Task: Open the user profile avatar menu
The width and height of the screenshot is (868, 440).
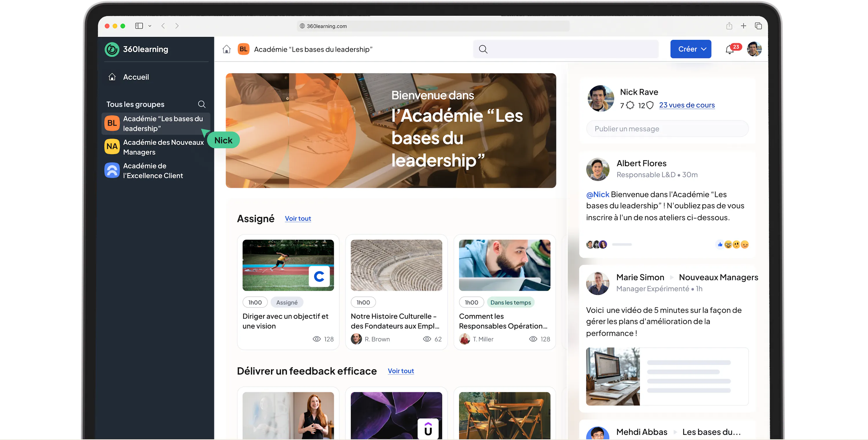Action: [754, 49]
